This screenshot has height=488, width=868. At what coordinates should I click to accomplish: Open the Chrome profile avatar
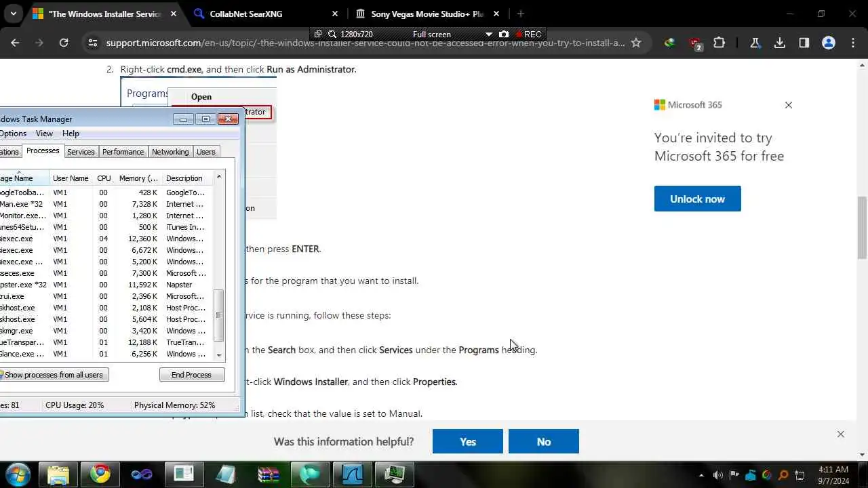[829, 43]
